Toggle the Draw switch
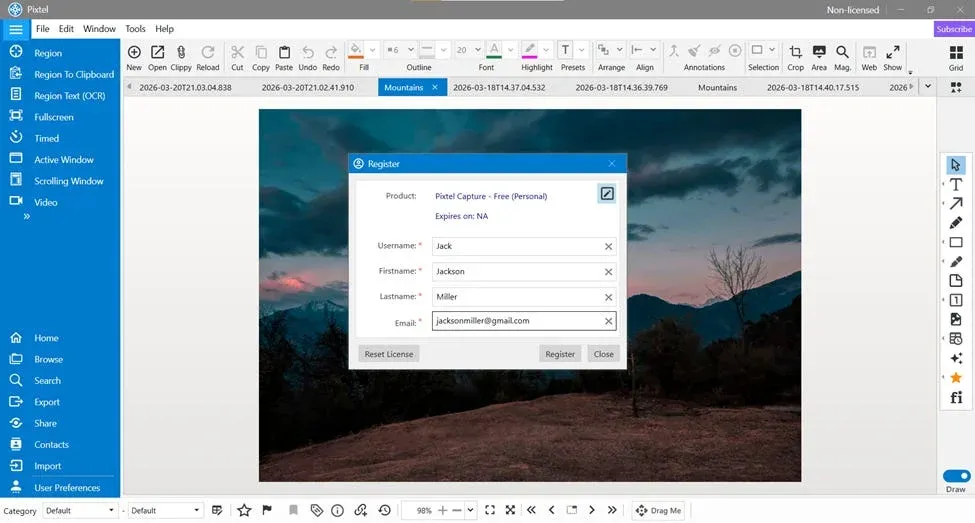This screenshot has height=523, width=975. (x=956, y=476)
